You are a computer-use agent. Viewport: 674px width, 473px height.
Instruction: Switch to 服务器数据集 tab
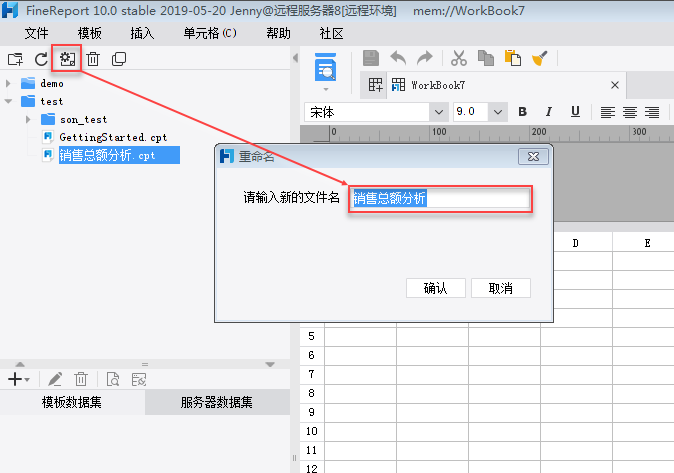tap(217, 402)
